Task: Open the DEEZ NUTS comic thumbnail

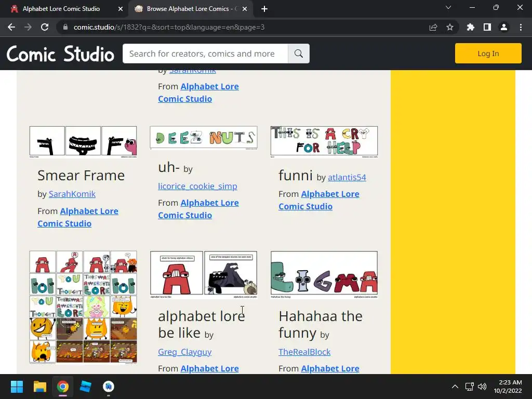Action: pos(204,138)
